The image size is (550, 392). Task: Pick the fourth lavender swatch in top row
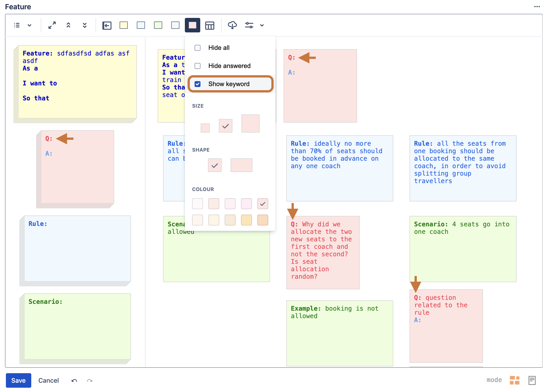(247, 204)
